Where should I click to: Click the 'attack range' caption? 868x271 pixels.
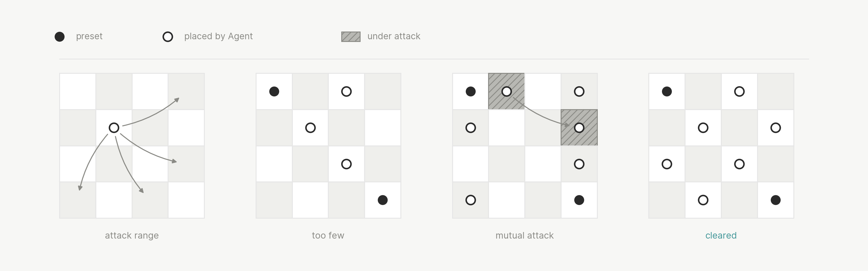(132, 236)
